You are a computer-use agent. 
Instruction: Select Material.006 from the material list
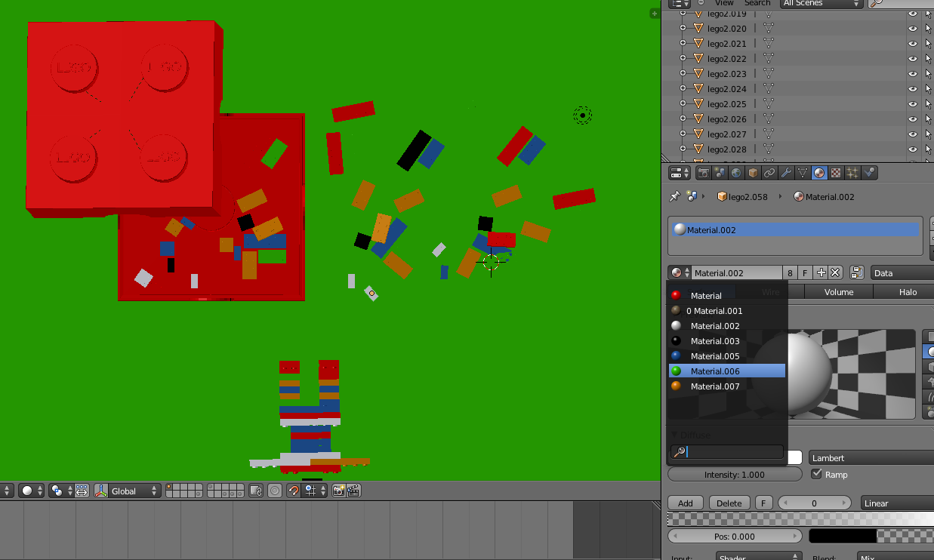click(x=727, y=371)
